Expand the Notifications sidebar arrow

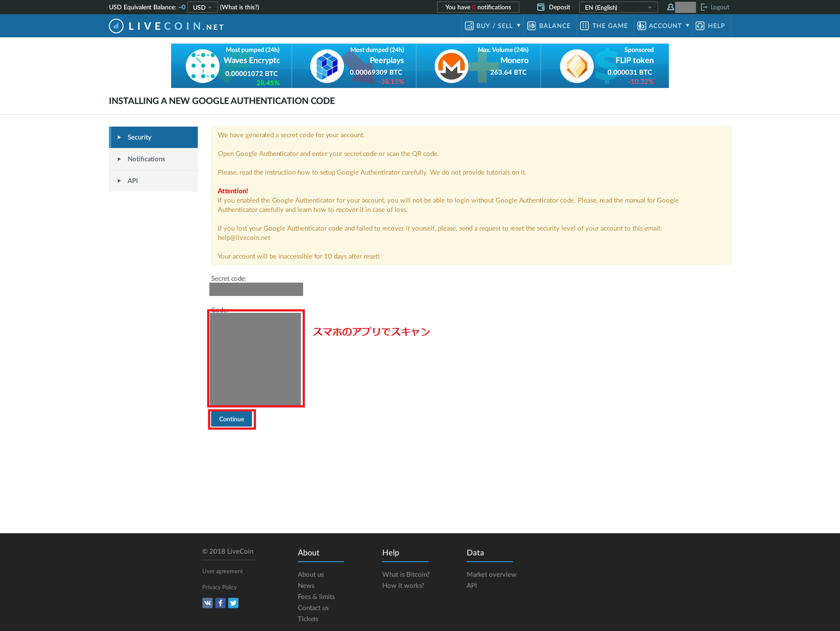pyautogui.click(x=119, y=159)
